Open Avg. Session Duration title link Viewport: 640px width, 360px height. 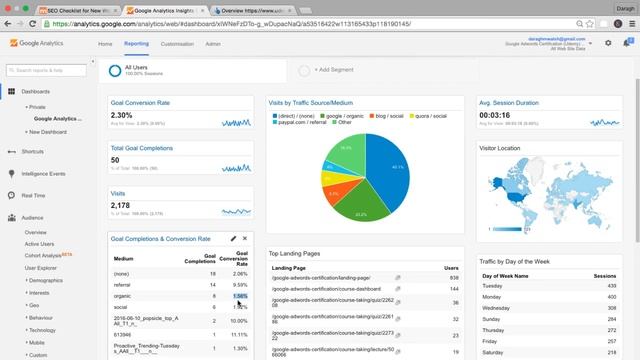pos(509,103)
